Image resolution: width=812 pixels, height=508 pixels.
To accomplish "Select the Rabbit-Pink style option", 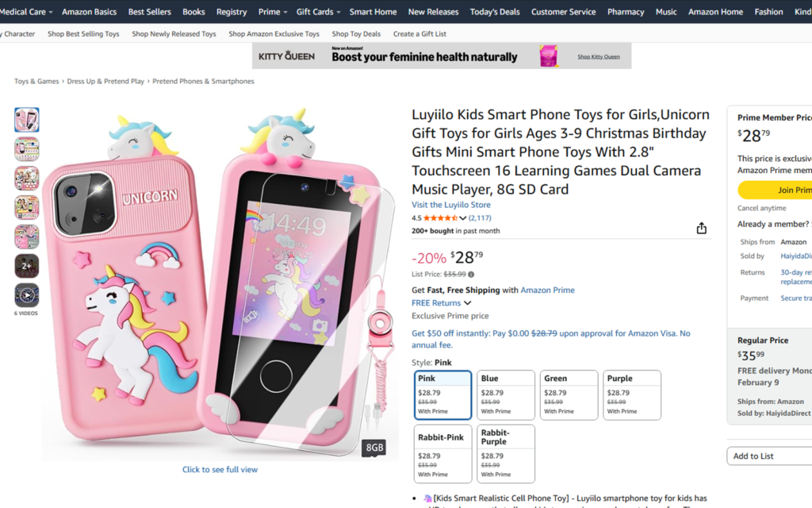I will tap(442, 452).
